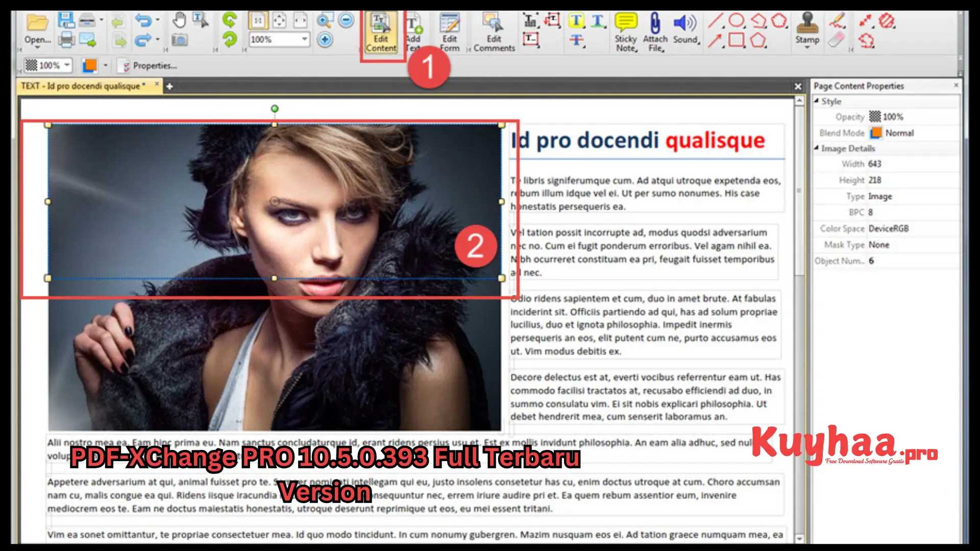Select the Strikeout Text tool
This screenshot has width=980, height=551.
(576, 40)
